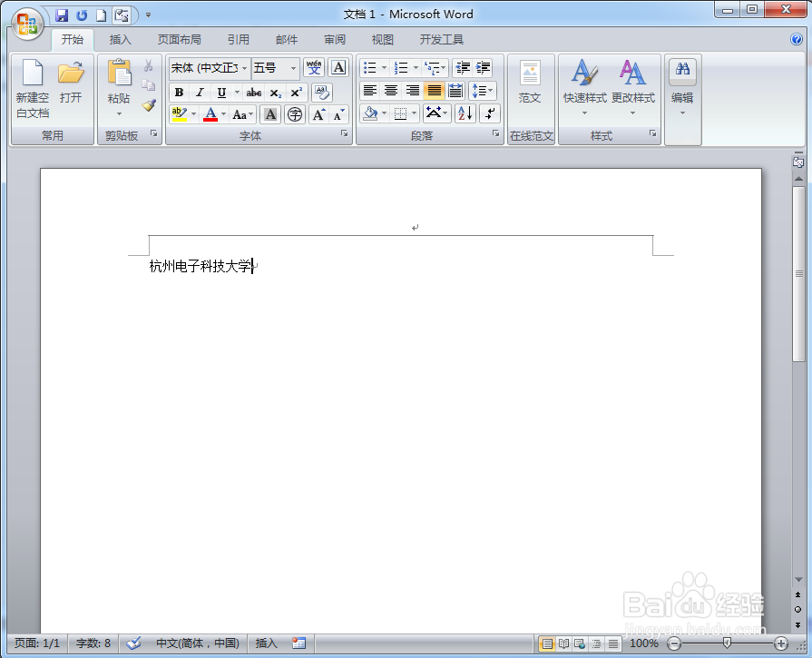812x658 pixels.
Task: Switch to 视图 tab
Action: pos(383,39)
